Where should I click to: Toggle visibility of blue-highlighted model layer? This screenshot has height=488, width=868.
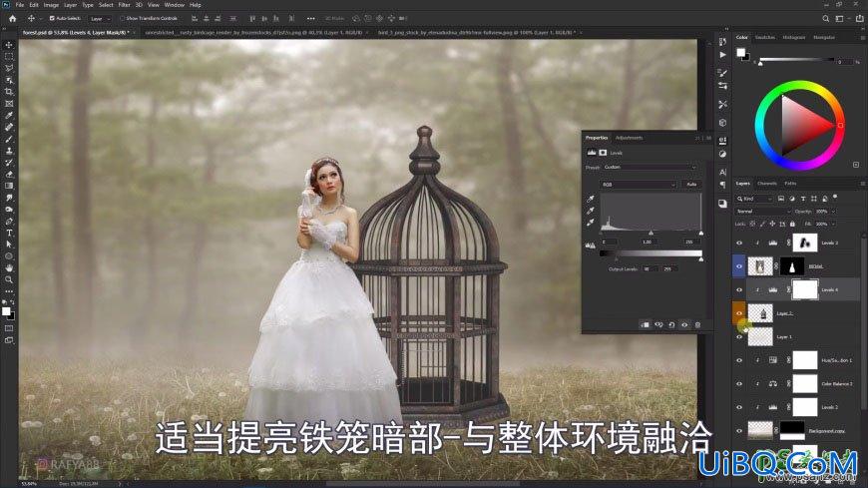(x=739, y=266)
